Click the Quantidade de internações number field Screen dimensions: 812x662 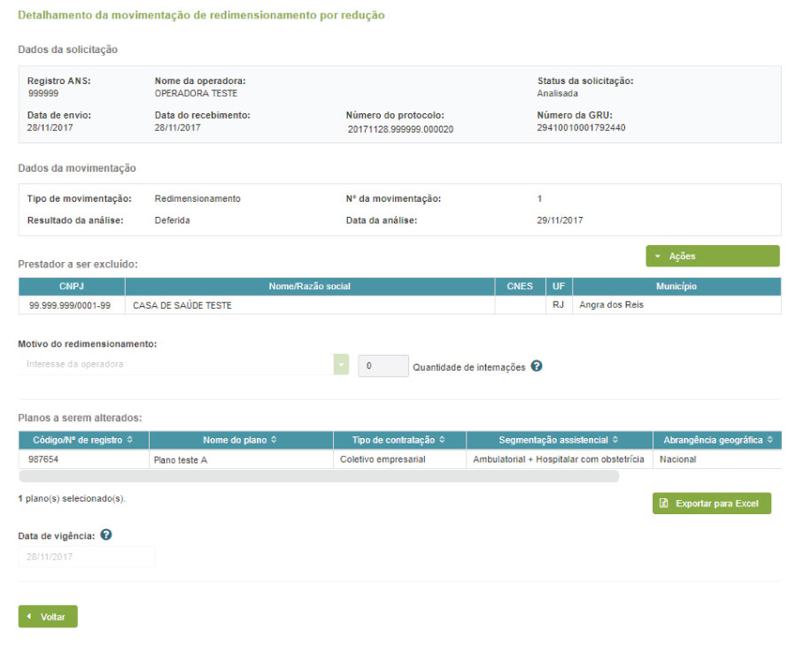[x=383, y=366]
